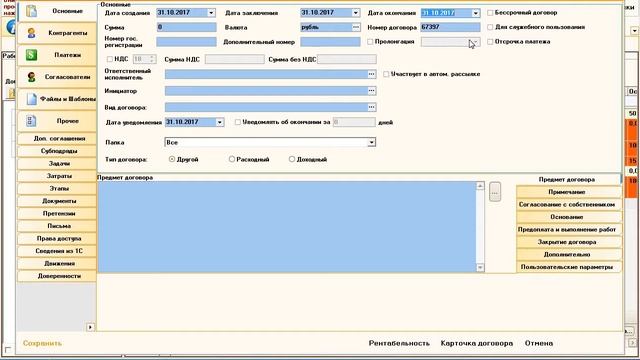Click the Сохранить button

42,343
